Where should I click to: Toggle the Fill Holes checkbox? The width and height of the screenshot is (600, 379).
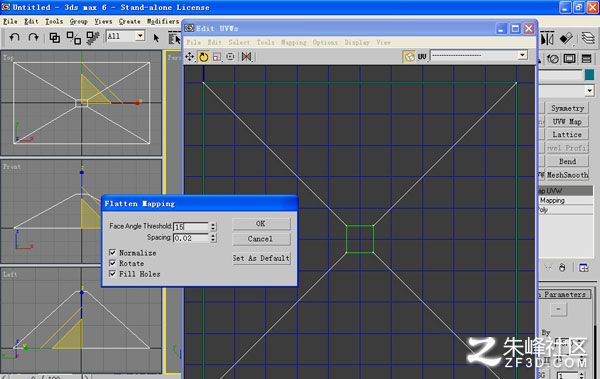(112, 273)
